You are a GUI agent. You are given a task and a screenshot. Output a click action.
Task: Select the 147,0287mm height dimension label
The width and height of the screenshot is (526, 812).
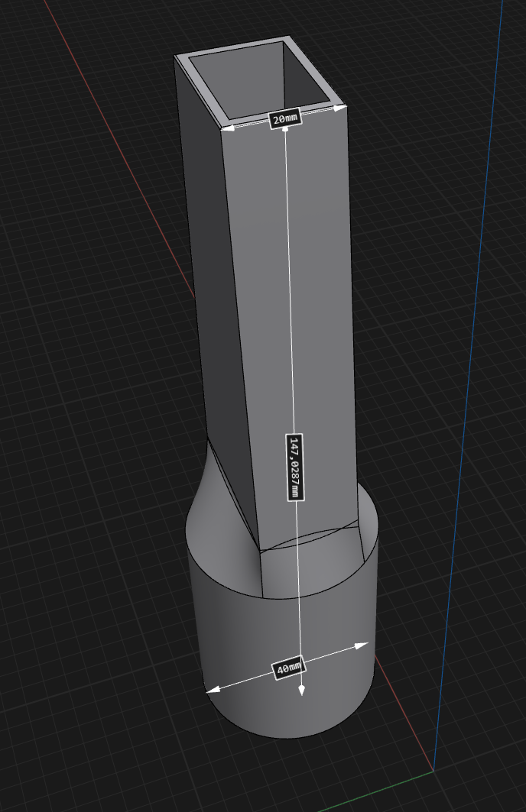tap(295, 467)
